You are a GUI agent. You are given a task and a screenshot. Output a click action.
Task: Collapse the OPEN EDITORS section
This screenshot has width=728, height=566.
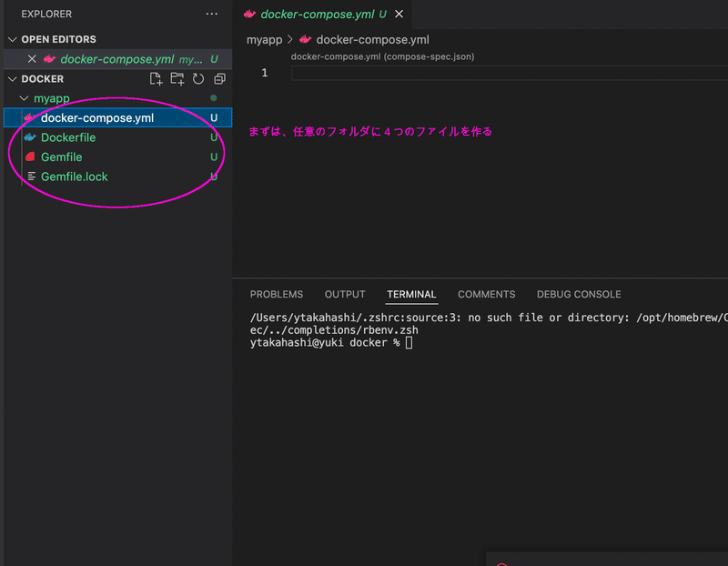[x=13, y=39]
